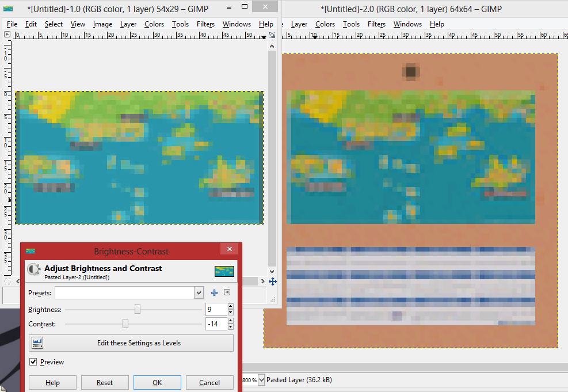Image resolution: width=568 pixels, height=392 pixels.
Task: Reset the brightness and contrast values
Action: (104, 383)
